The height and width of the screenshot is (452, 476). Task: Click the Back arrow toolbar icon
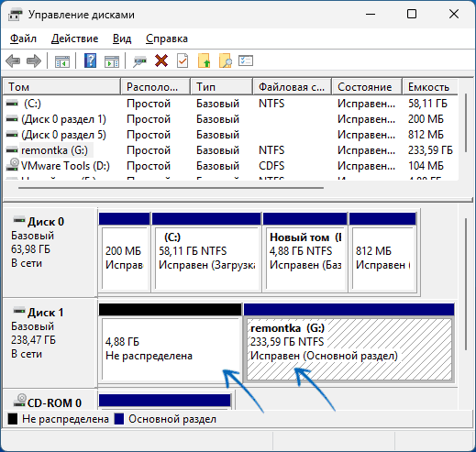[x=13, y=61]
